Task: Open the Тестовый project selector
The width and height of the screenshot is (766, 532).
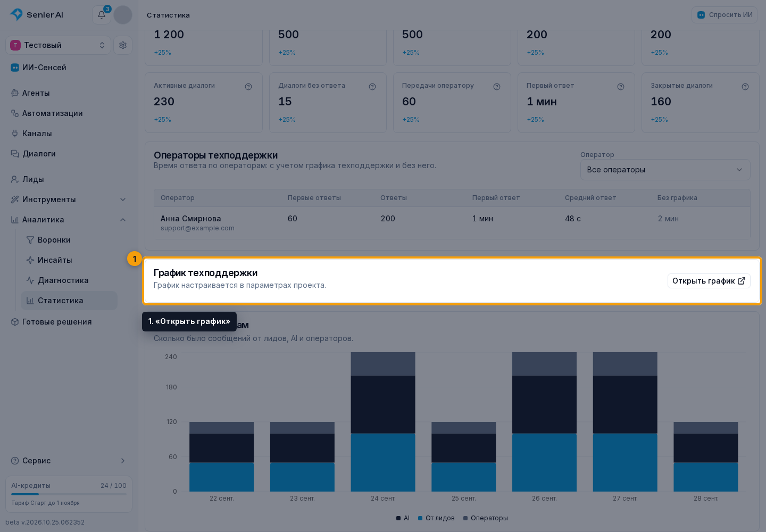Action: (58, 45)
